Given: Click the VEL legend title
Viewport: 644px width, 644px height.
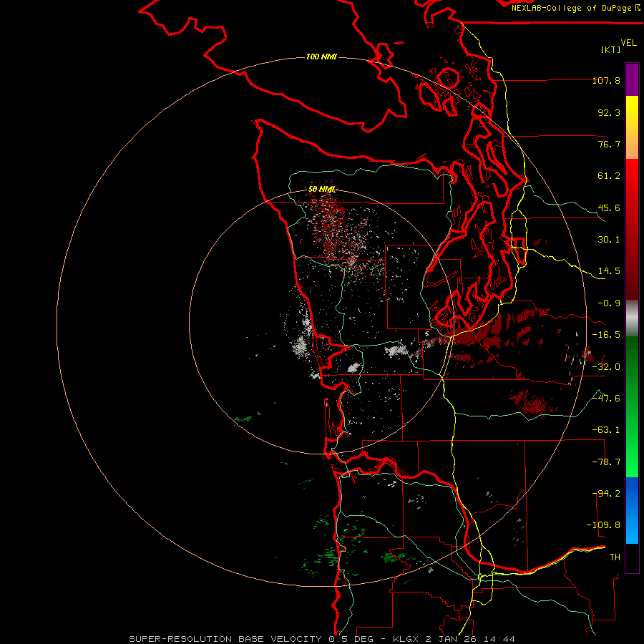Looking at the screenshot, I should [628, 43].
